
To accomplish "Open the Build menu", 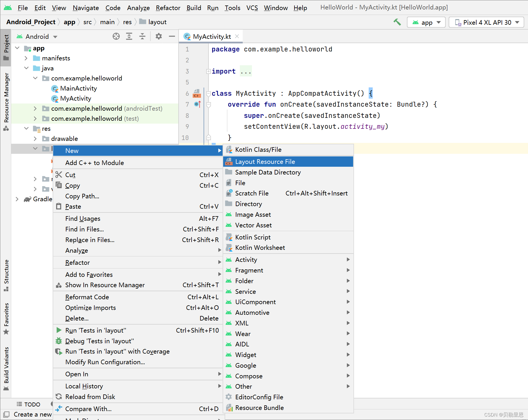I will (x=194, y=8).
